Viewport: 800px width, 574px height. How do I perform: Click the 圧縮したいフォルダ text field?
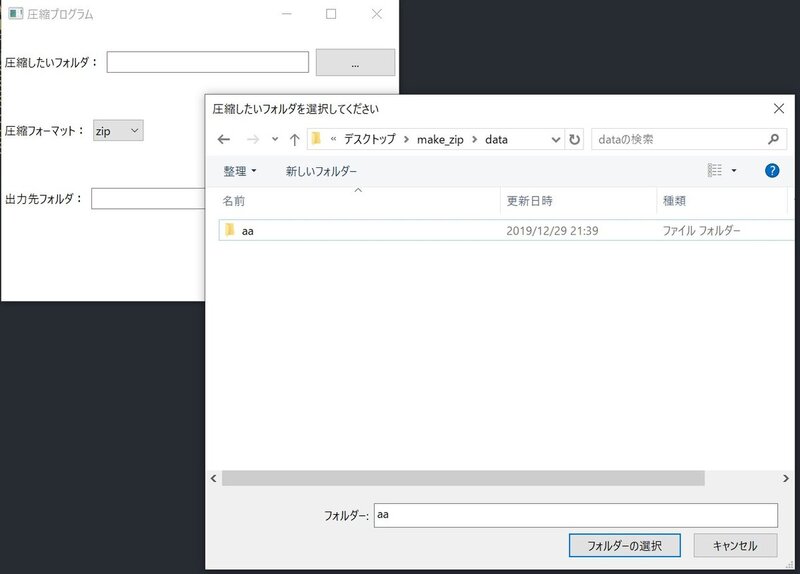[208, 62]
